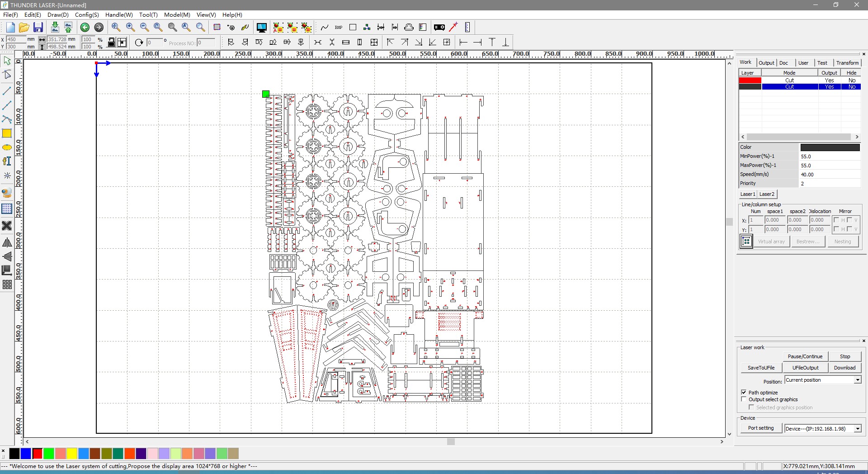
Task: Open a saved file
Action: click(x=24, y=27)
